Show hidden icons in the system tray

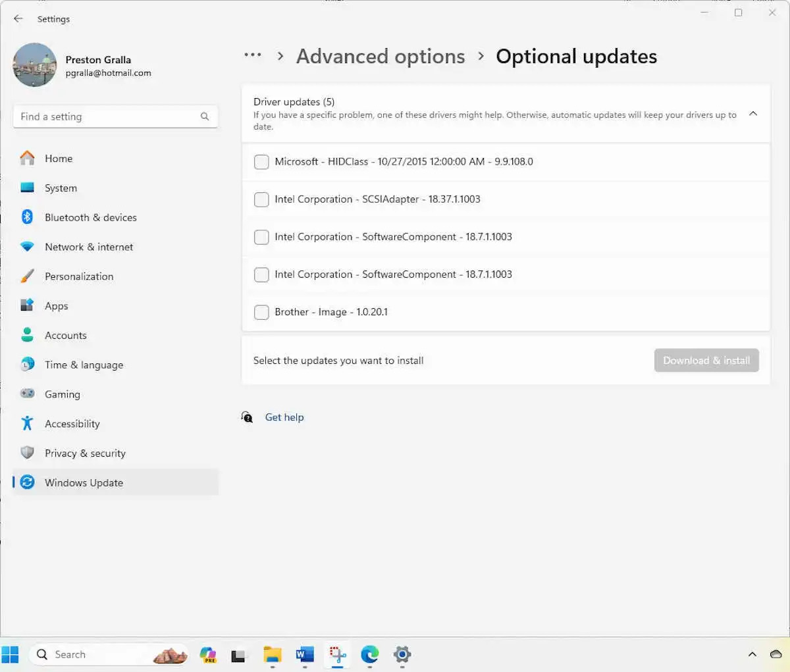751,654
